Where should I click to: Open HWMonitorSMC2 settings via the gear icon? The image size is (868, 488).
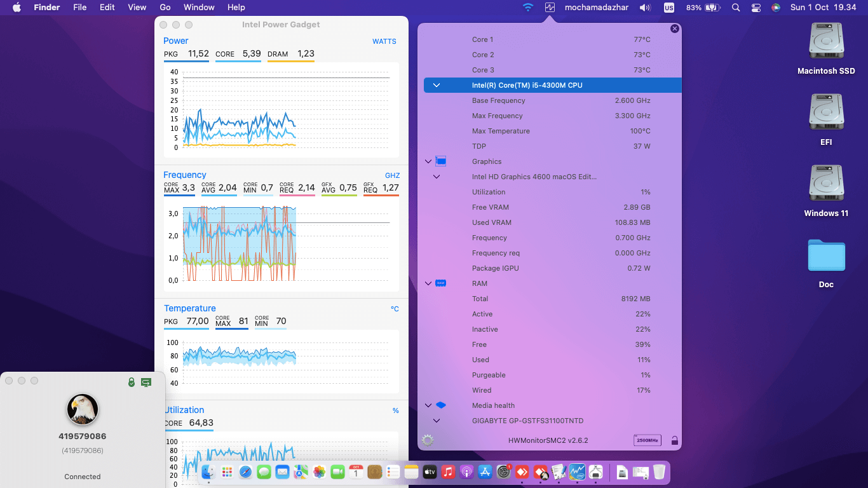tap(427, 440)
